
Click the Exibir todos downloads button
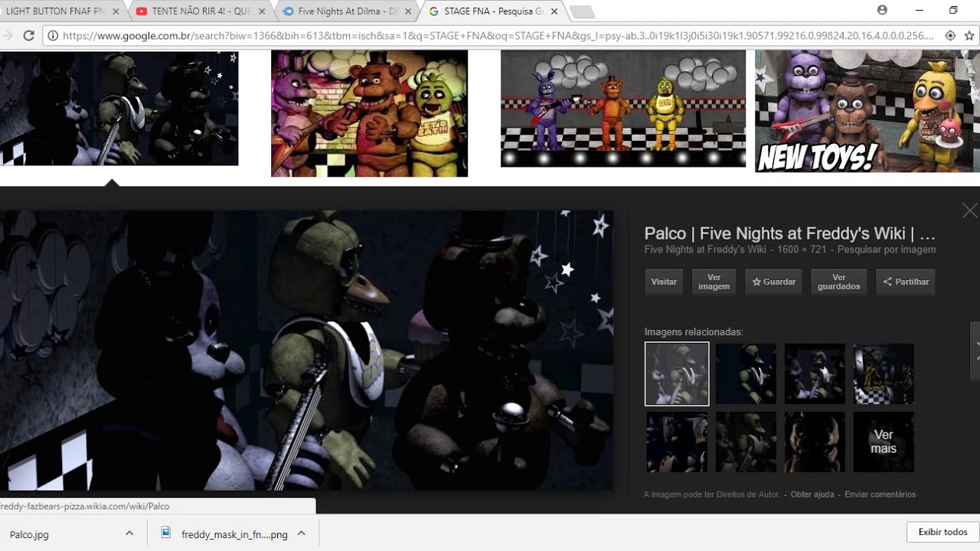[x=942, y=532]
